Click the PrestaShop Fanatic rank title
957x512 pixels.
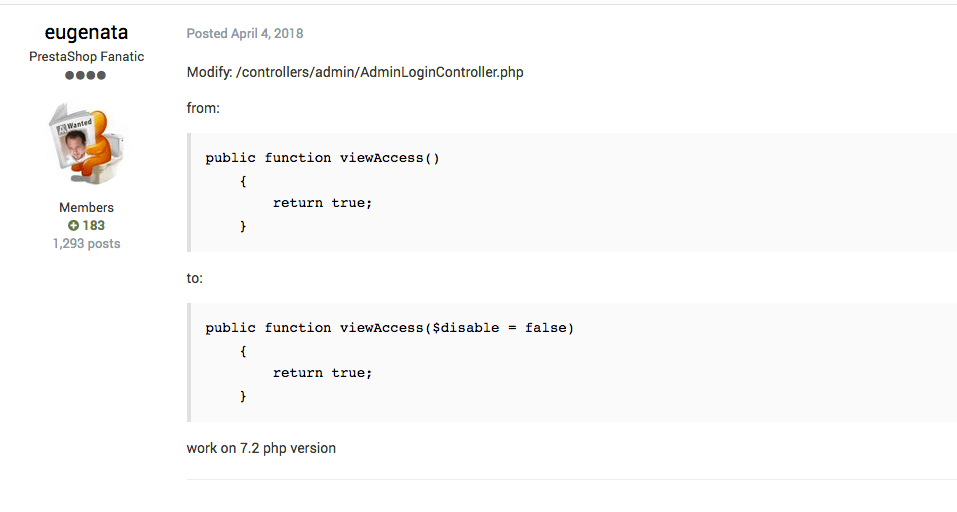pyautogui.click(x=87, y=57)
